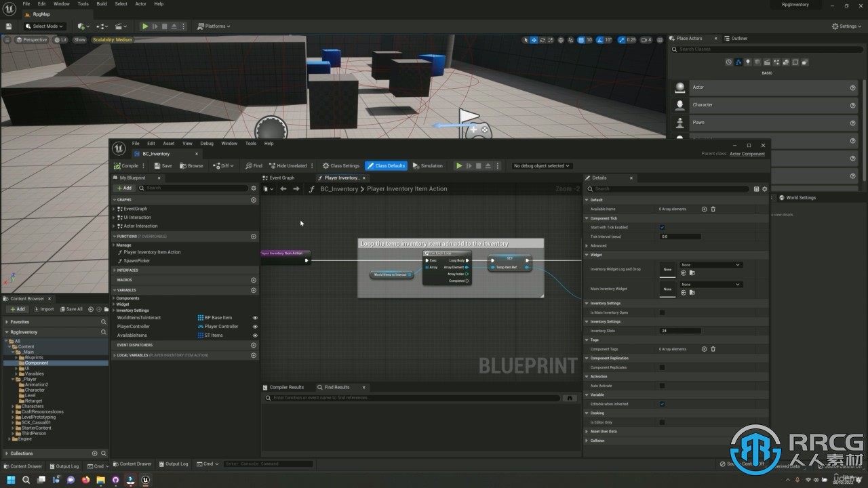868x488 pixels.
Task: Toggle Hide Unrelated nodes
Action: (288, 165)
